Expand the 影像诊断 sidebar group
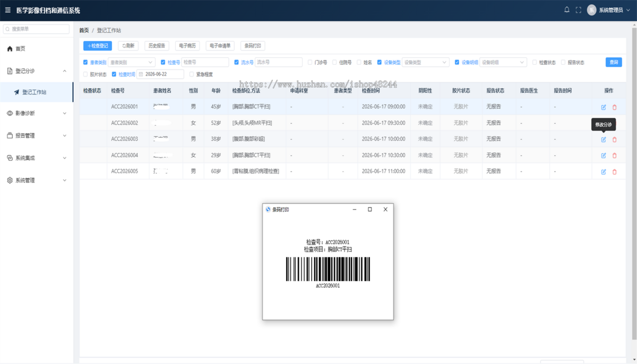 [65, 114]
